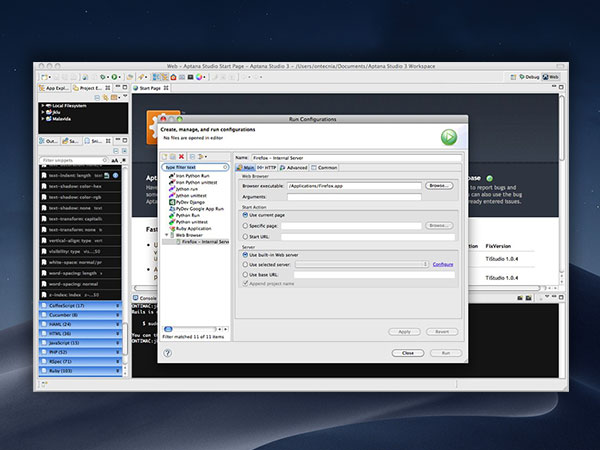
Task: Select the Start Page editor tab
Action: pos(150,88)
